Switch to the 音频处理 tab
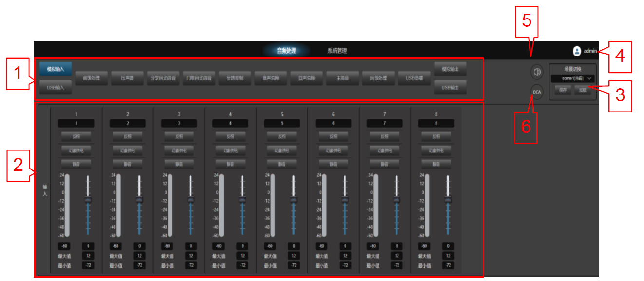 (286, 51)
